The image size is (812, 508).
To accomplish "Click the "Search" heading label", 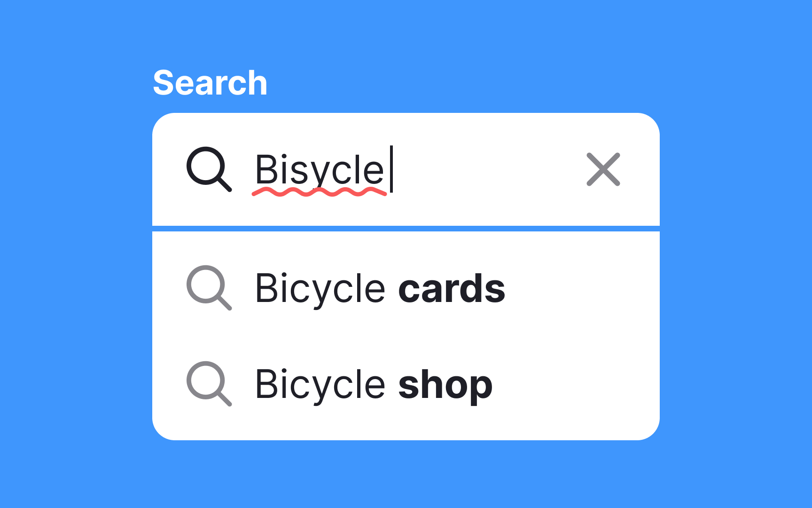I will pos(210,83).
